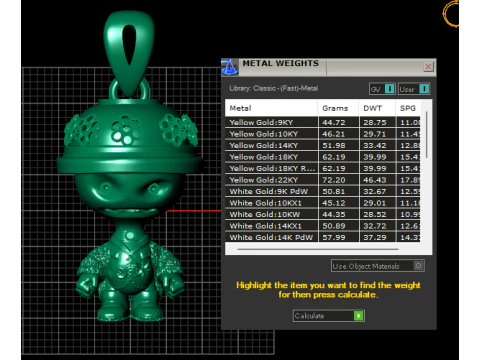Viewport: 480px width, 360px height.
Task: Select the Yellow Gold:22KY row
Action: pyautogui.click(x=323, y=180)
